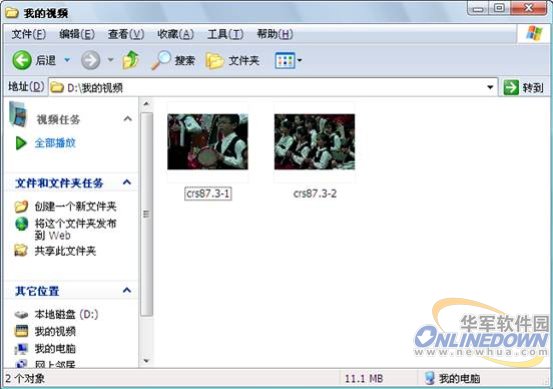Open the Forward history dropdown arrow
The width and height of the screenshot is (553, 389).
tap(110, 60)
